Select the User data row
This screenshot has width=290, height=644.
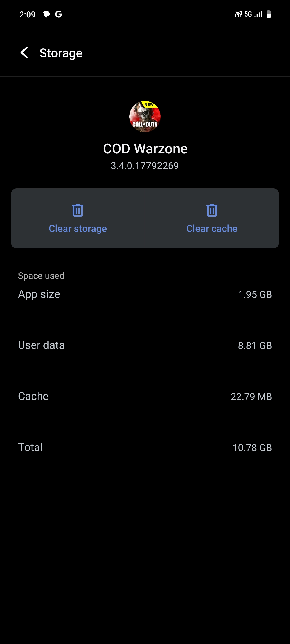click(145, 345)
